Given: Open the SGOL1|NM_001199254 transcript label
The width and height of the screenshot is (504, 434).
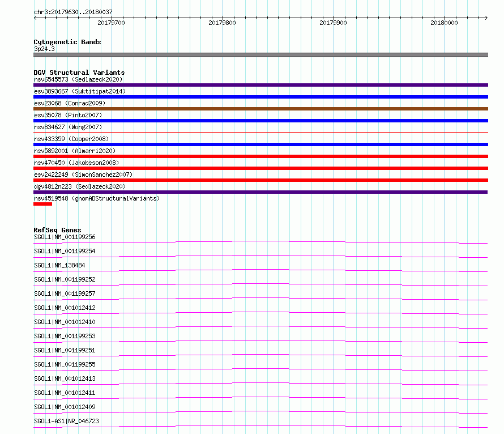Looking at the screenshot, I should 65,251.
